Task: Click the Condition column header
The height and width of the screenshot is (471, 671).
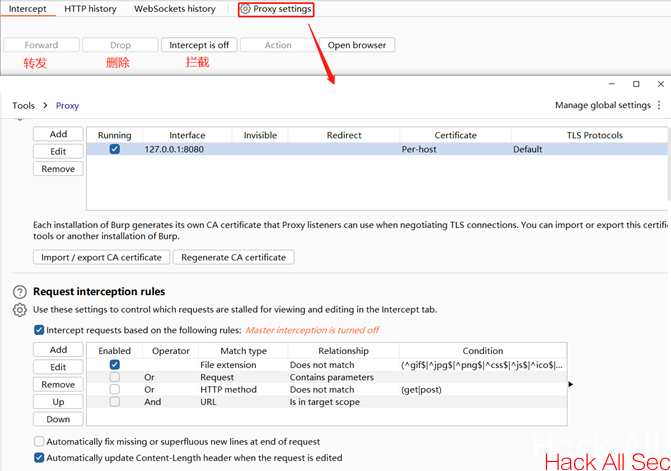Action: click(483, 351)
